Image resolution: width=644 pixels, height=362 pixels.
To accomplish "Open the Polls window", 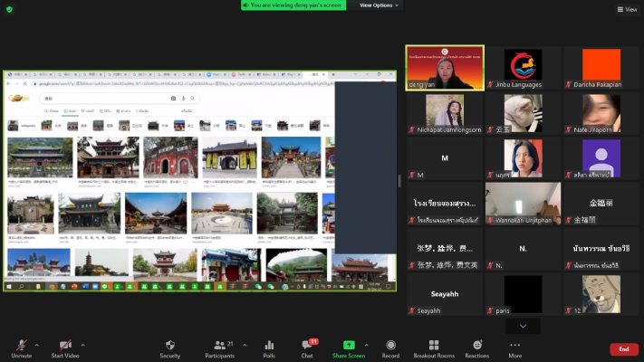I will pos(269,348).
